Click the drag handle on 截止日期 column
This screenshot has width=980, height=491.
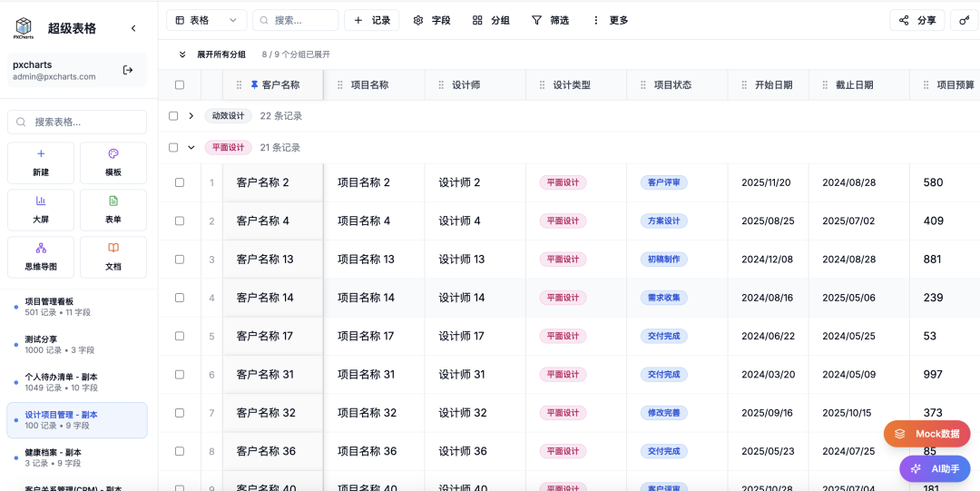pos(824,85)
